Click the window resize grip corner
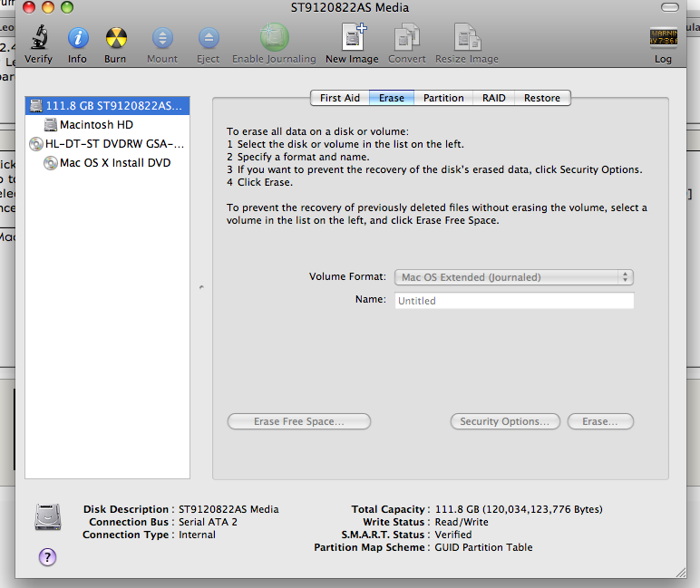The image size is (700, 588). 680,573
